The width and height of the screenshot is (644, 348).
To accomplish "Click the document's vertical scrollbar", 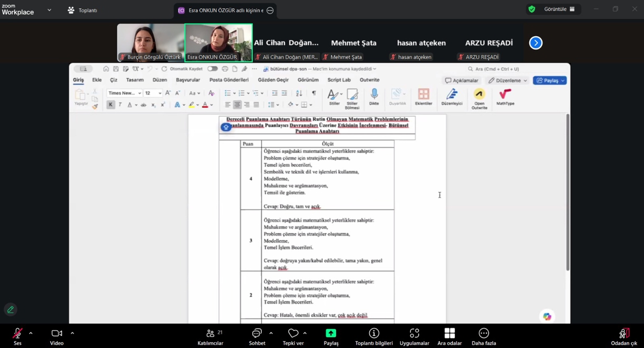I will point(568,194).
